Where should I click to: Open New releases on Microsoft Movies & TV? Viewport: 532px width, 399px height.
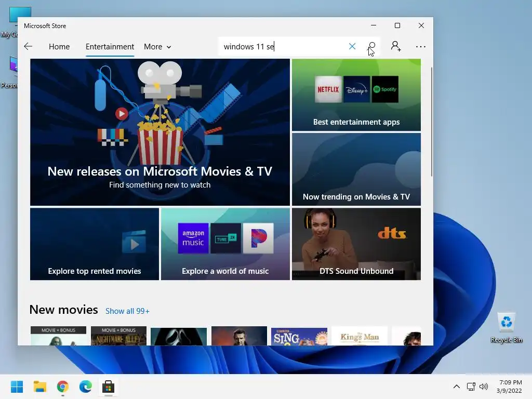coord(160,132)
